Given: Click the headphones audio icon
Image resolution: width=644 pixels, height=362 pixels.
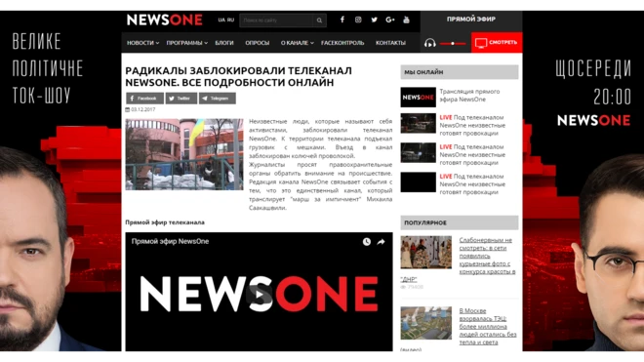Looking at the screenshot, I should click(430, 43).
